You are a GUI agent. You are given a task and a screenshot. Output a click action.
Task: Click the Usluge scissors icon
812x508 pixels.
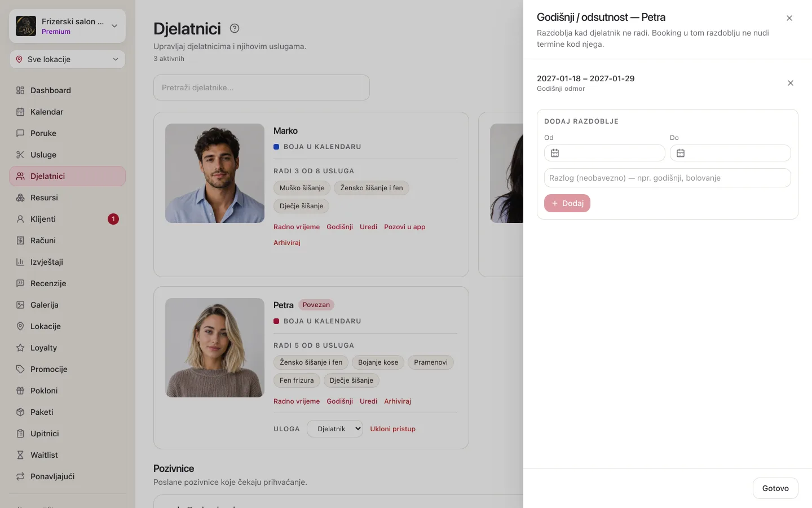point(20,155)
